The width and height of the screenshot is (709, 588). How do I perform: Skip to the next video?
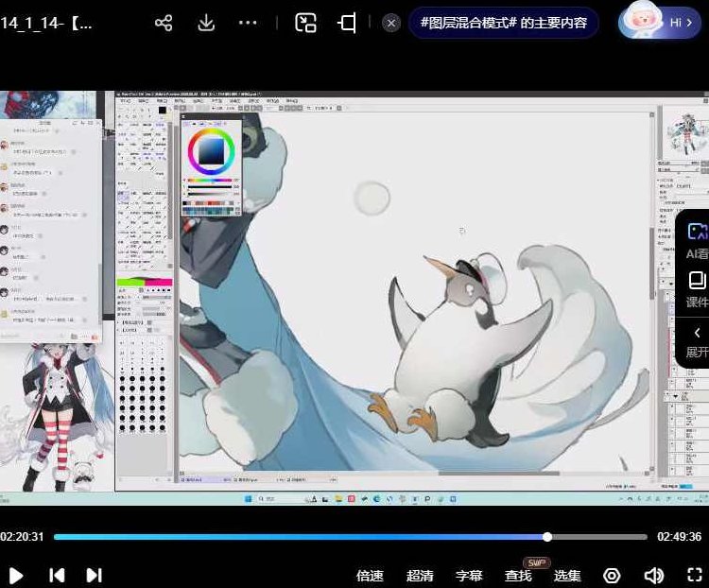(x=94, y=575)
